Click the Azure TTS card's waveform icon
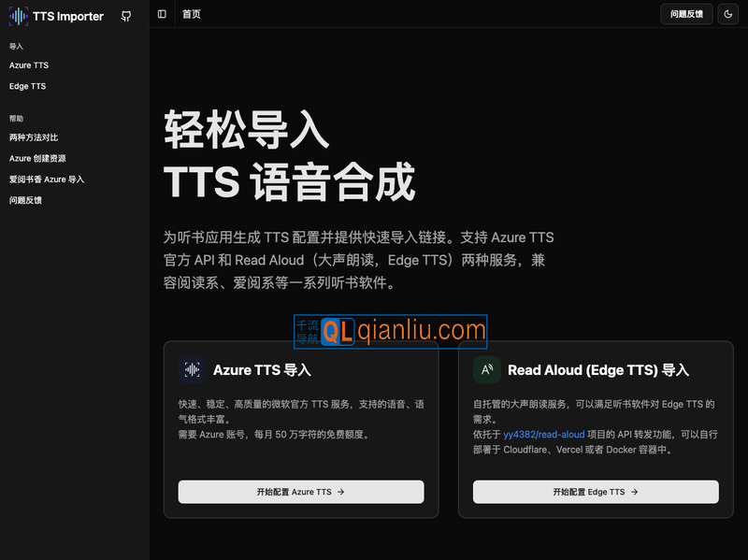748x560 pixels. tap(192, 370)
